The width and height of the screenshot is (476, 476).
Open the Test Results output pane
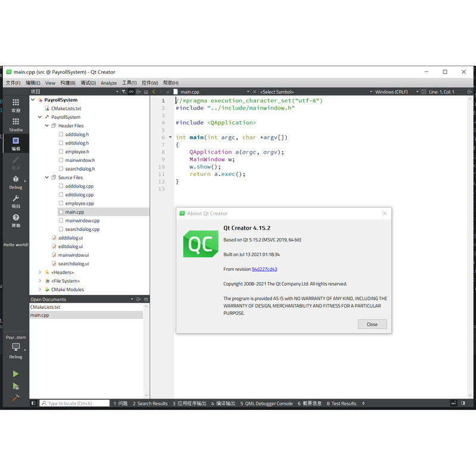point(342,403)
